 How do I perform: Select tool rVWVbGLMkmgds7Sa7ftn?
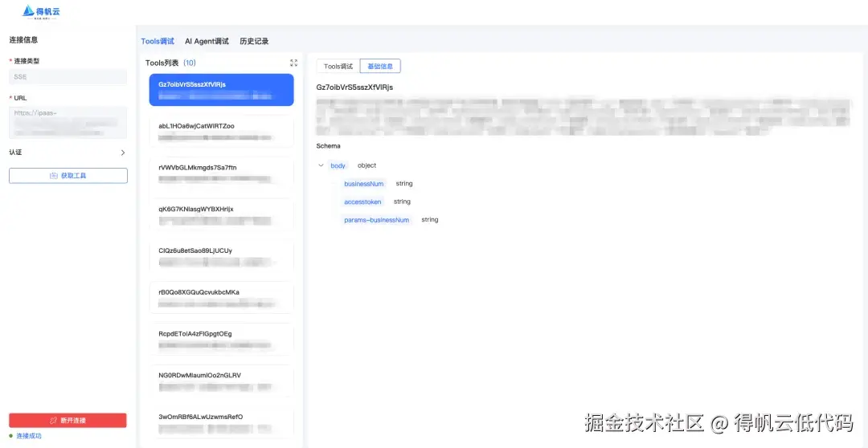(222, 173)
